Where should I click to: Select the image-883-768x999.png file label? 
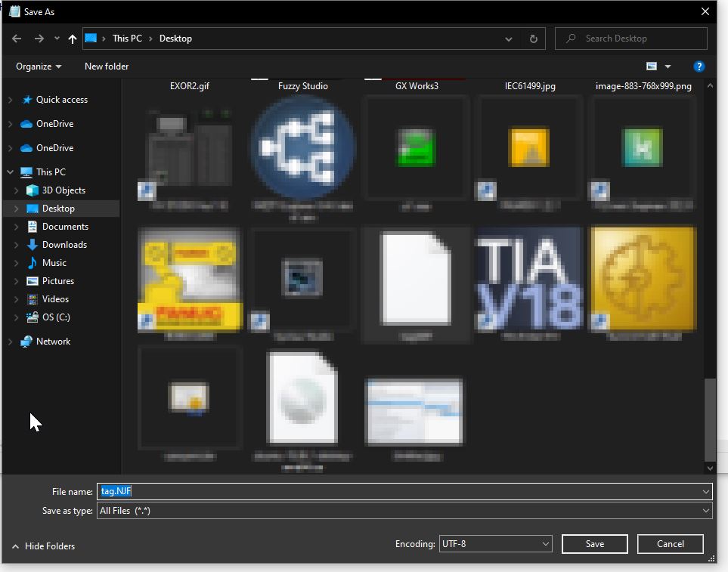pyautogui.click(x=643, y=86)
